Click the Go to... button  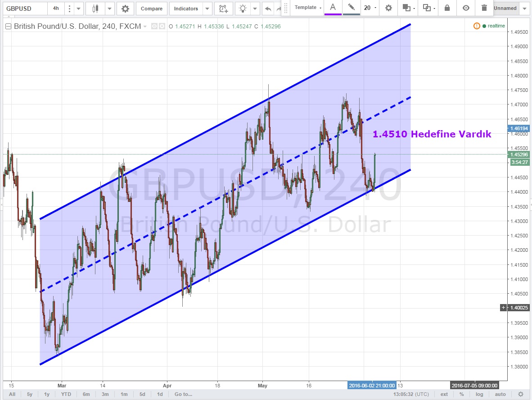[x=183, y=394]
